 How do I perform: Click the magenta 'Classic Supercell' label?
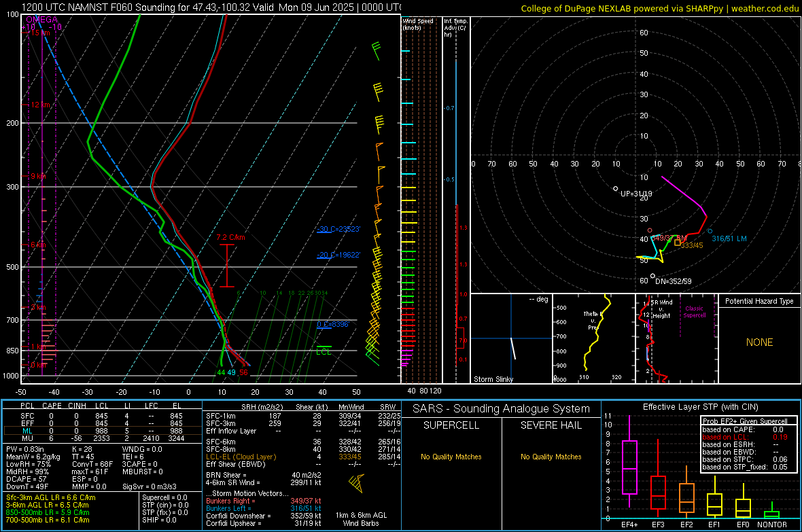point(694,312)
